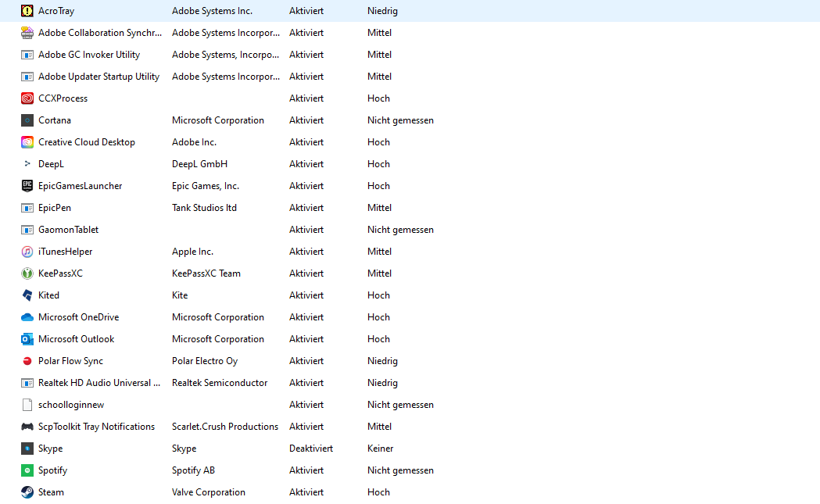
Task: Select the iTunesHelper entry name
Action: click(x=66, y=252)
